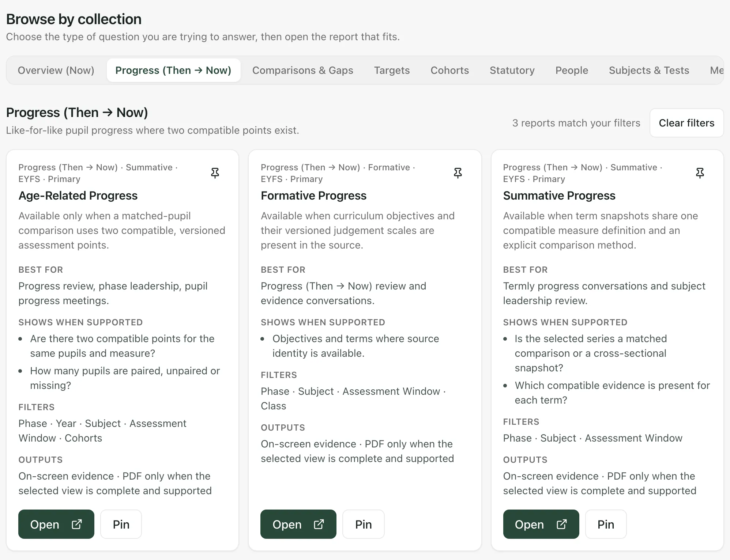Open the Comparisons & Gaps tab

303,70
